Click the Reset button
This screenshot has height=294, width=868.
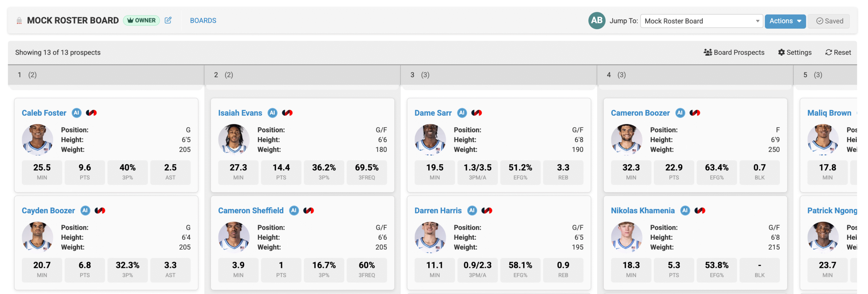click(x=838, y=53)
